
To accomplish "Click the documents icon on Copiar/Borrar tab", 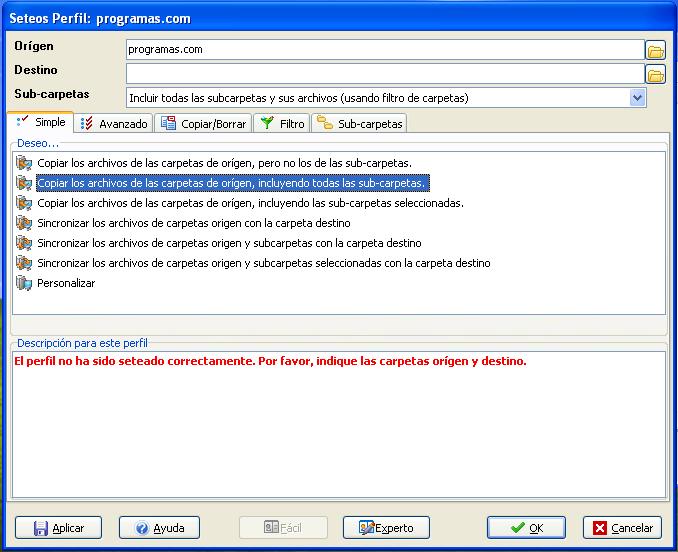I will click(168, 123).
